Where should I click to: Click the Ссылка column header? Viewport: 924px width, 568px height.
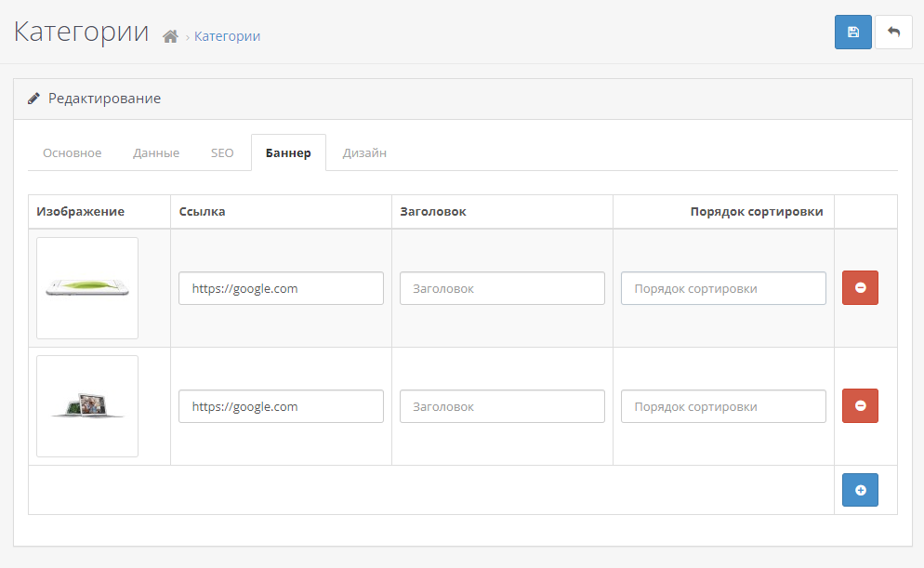click(202, 212)
